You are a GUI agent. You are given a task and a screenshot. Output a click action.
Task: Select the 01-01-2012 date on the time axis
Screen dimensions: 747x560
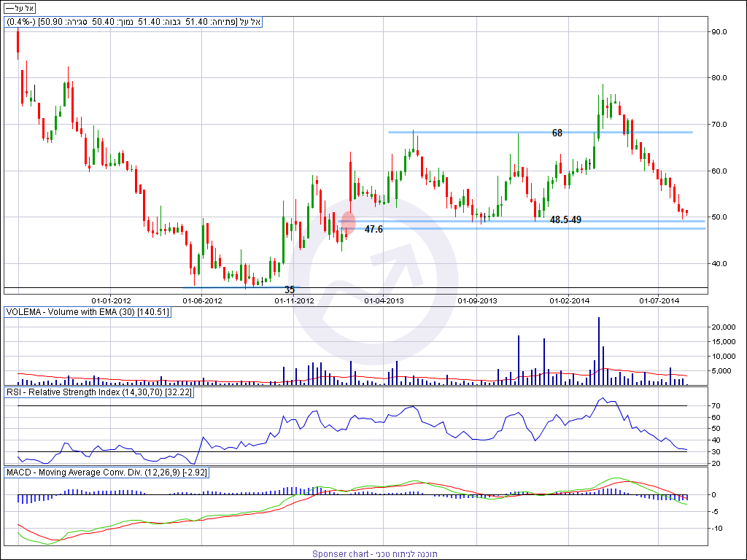click(x=111, y=300)
